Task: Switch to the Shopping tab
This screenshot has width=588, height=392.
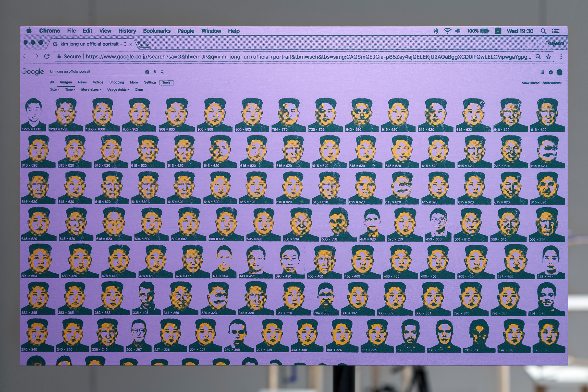Action: (x=117, y=82)
